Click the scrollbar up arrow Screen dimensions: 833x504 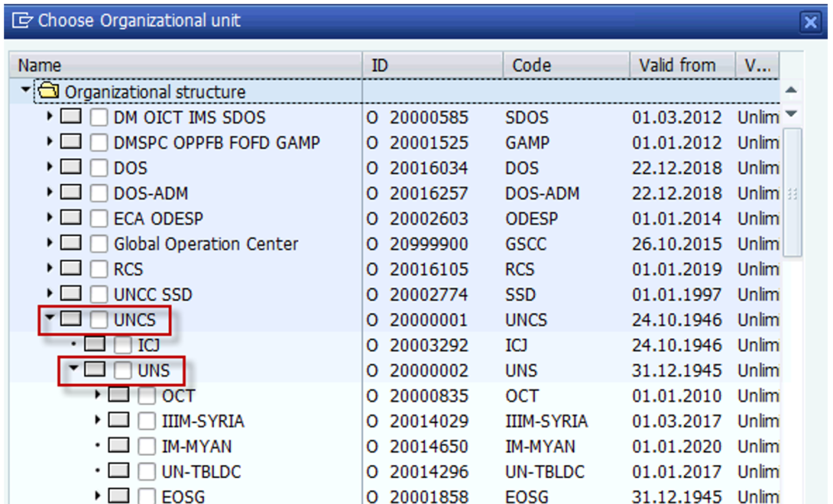pos(791,90)
